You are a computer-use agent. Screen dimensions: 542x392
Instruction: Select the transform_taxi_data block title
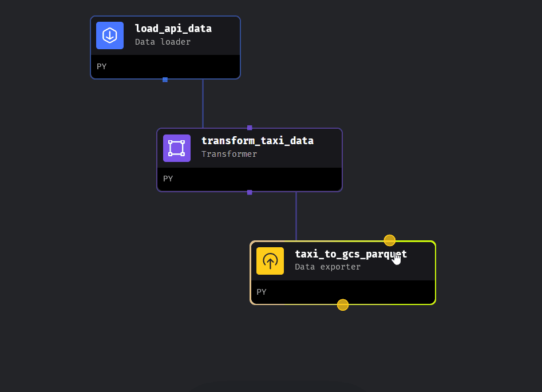(x=257, y=141)
